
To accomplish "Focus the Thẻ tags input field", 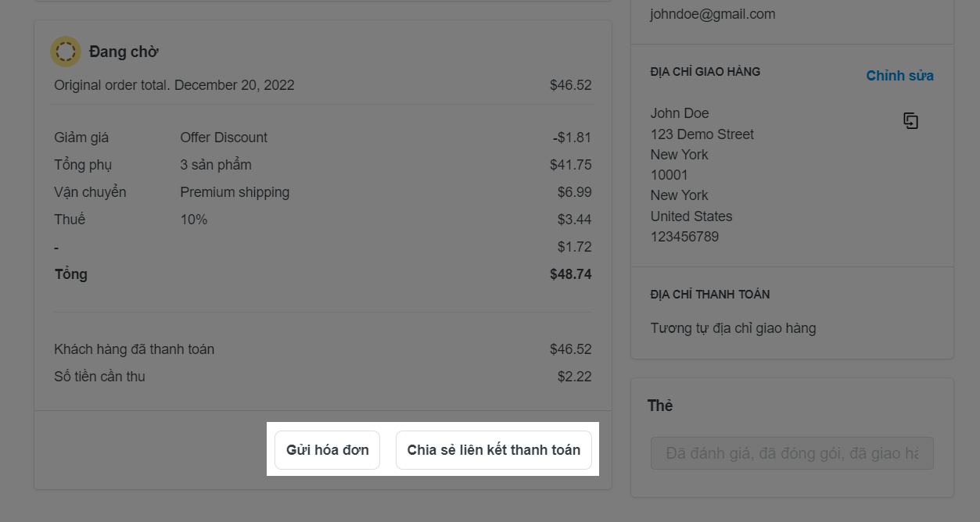I will (792, 453).
